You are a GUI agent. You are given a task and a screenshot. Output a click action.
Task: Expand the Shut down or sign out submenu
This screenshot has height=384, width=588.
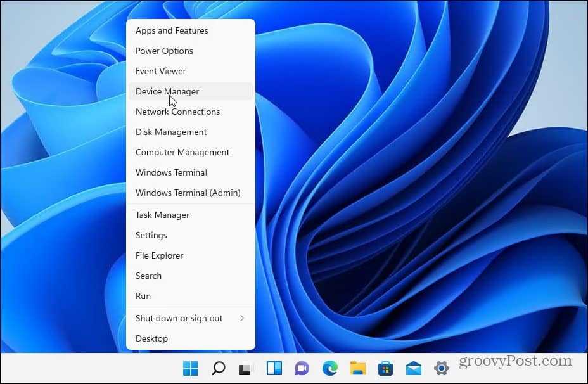coord(190,318)
